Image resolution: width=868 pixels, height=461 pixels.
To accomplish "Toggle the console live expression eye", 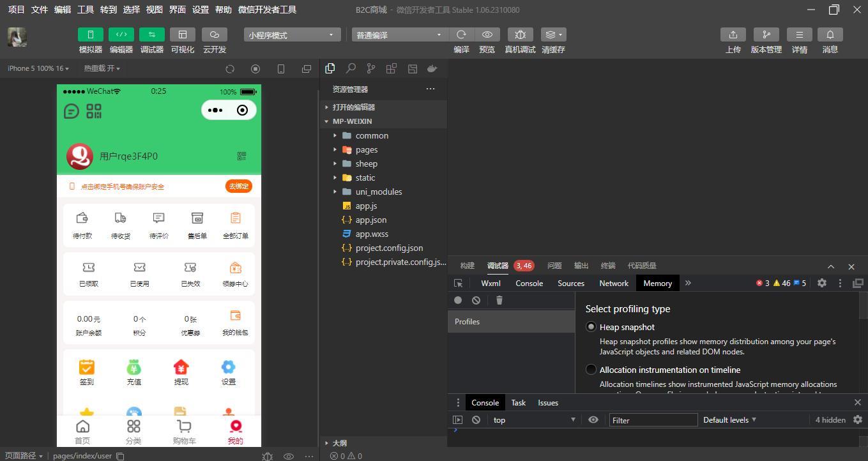I will (593, 419).
